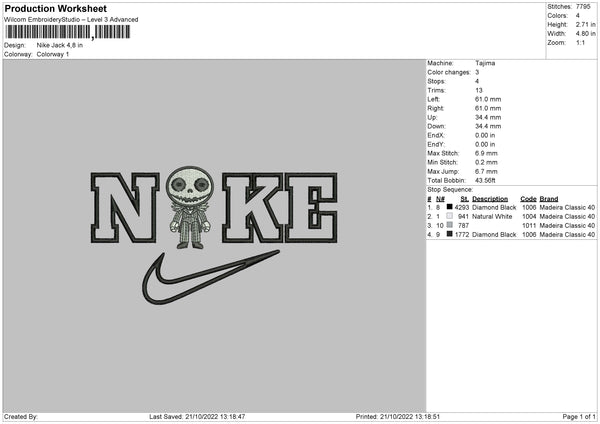Image resolution: width=600 pixels, height=424 pixels.
Task: Click the Jack Skellington figure in the design
Action: (x=190, y=207)
